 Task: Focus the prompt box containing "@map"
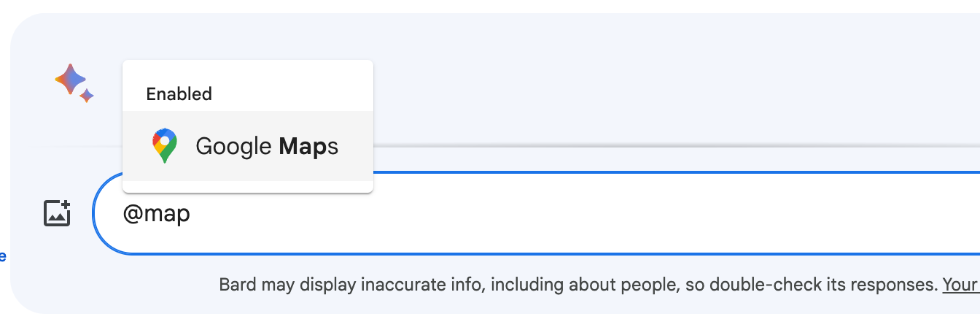pyautogui.click(x=510, y=214)
